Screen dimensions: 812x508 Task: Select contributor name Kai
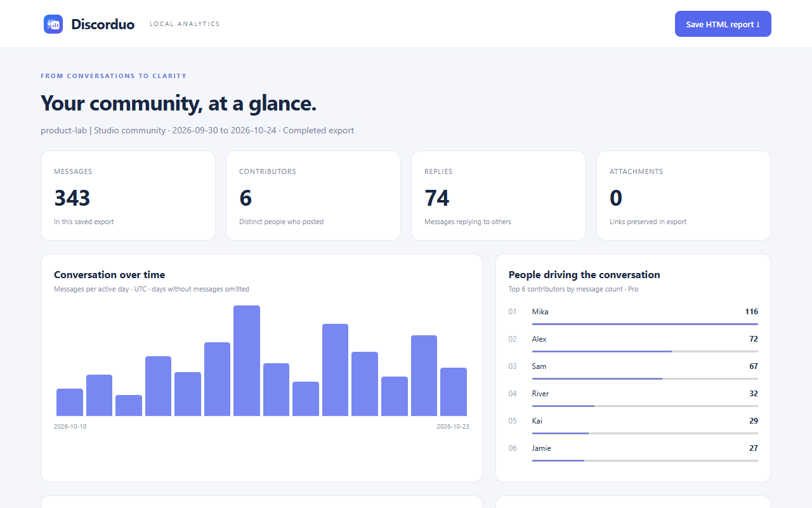tap(537, 421)
